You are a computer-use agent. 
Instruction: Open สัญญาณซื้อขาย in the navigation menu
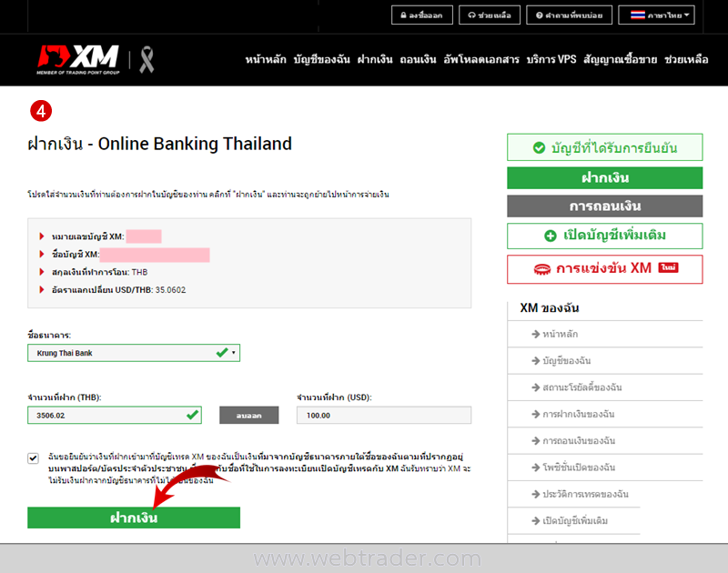[621, 60]
